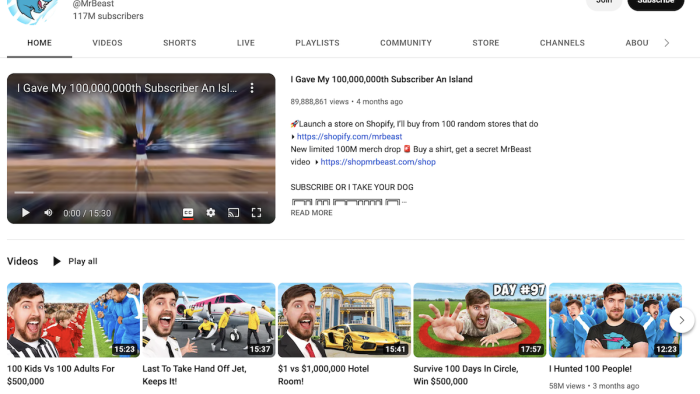Seek along the featured video progress bar
Image resolution: width=700 pixels, height=394 pixels.
pos(141,193)
